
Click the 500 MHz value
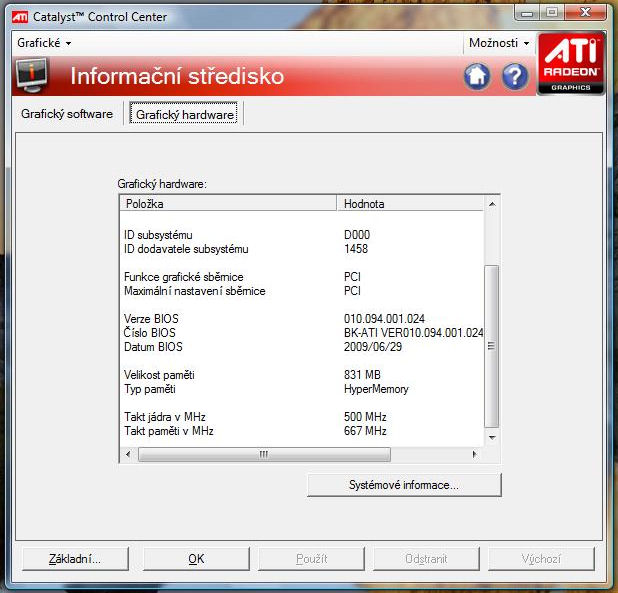(x=365, y=416)
